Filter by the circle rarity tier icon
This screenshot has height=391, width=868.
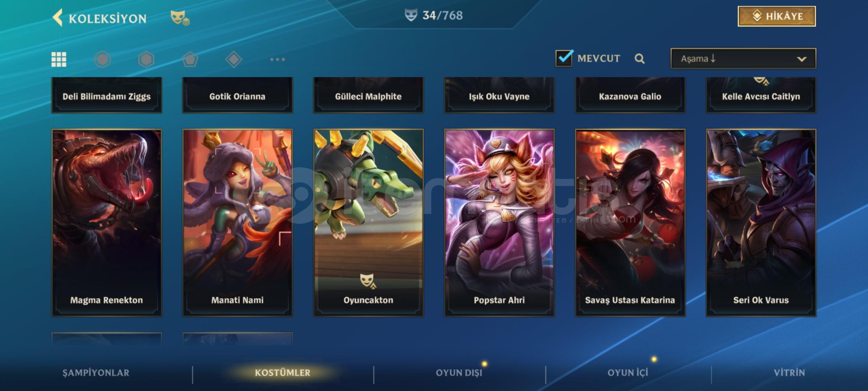click(x=102, y=59)
